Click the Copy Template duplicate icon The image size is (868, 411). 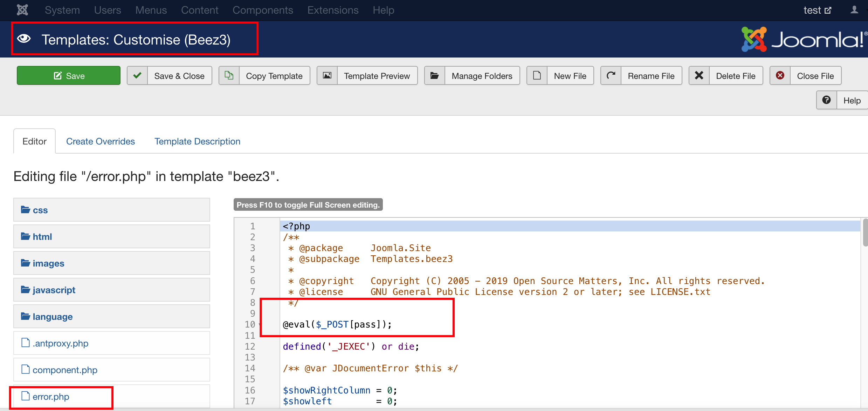click(229, 75)
